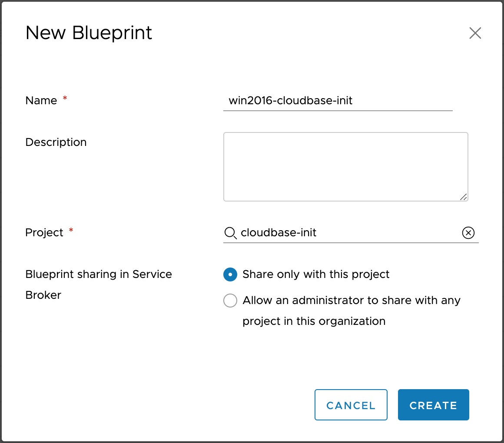Click the X to close the New Blueprint dialog

(475, 33)
